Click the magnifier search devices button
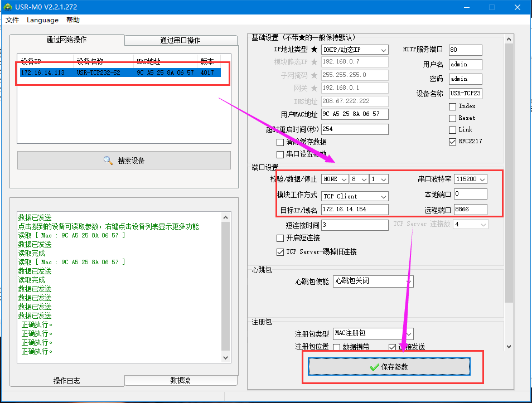 [x=124, y=161]
